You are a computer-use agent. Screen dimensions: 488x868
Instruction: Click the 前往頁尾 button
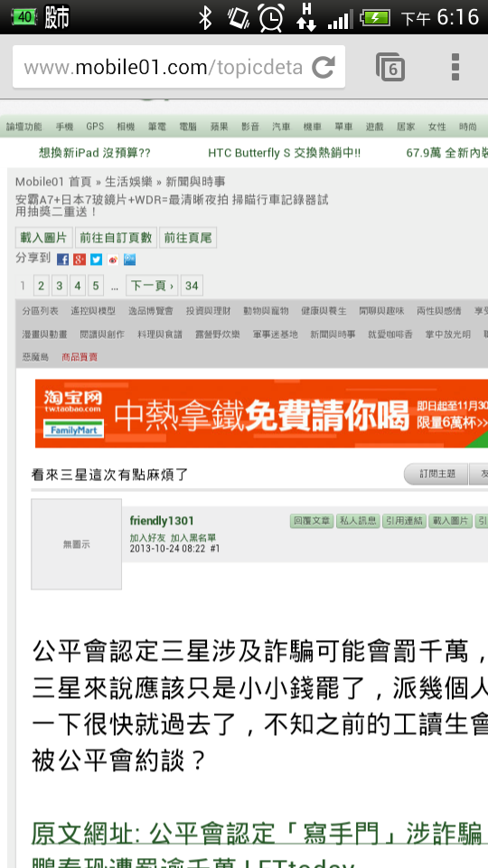point(188,238)
